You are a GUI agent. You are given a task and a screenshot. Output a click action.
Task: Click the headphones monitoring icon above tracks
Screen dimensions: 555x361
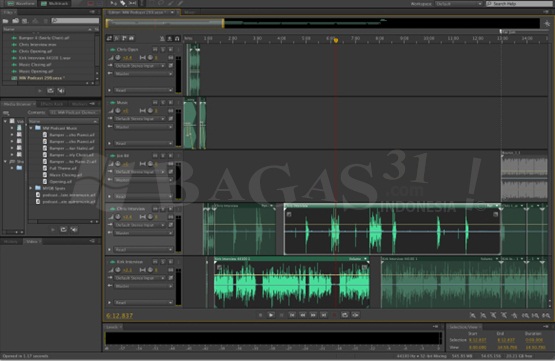coord(177,38)
